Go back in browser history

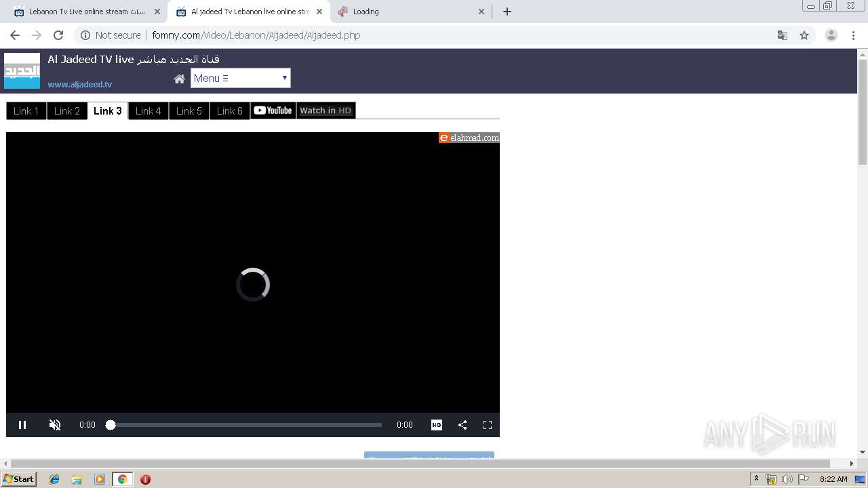pos(15,35)
